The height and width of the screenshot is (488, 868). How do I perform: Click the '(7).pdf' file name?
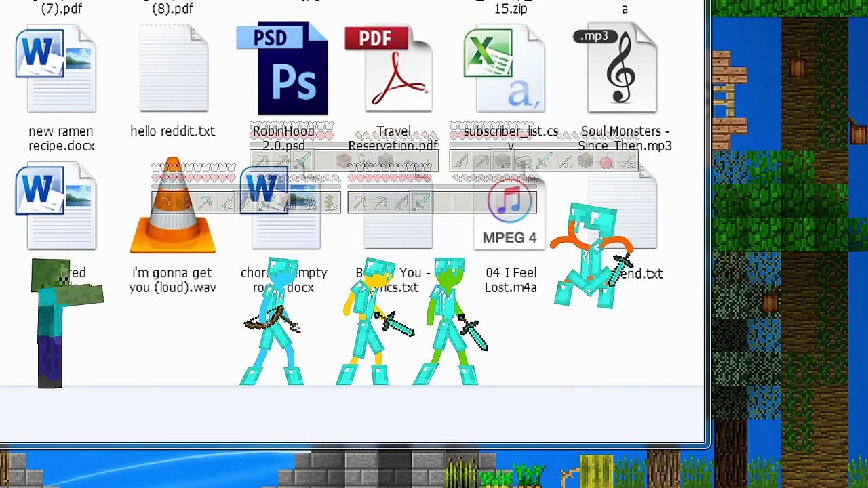pyautogui.click(x=62, y=8)
